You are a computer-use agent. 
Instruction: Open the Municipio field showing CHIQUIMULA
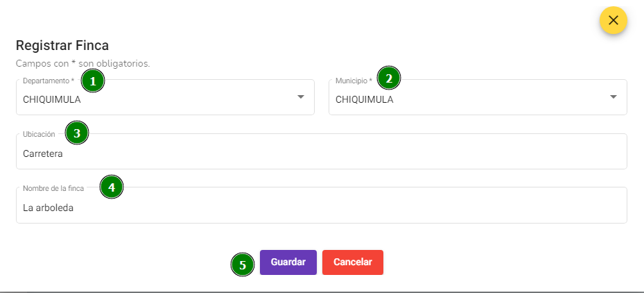click(x=478, y=97)
